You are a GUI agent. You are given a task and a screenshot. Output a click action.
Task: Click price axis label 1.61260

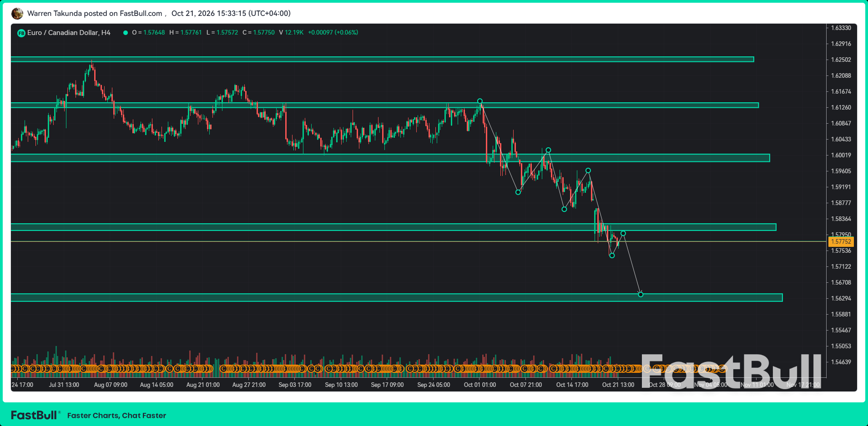(841, 107)
